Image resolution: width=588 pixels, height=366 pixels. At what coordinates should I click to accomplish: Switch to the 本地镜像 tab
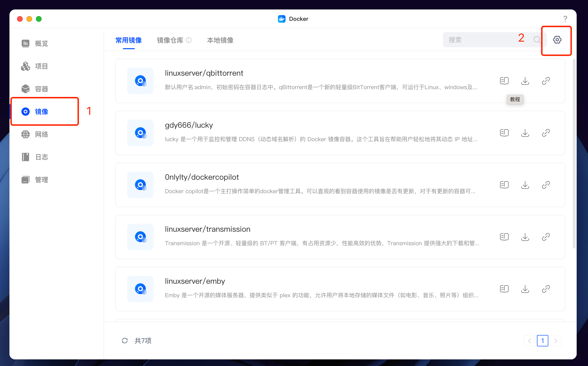220,40
